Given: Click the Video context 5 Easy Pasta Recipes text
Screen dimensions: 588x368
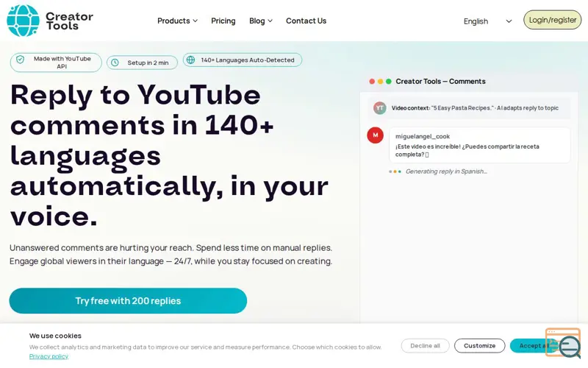Looking at the screenshot, I should click(x=475, y=108).
